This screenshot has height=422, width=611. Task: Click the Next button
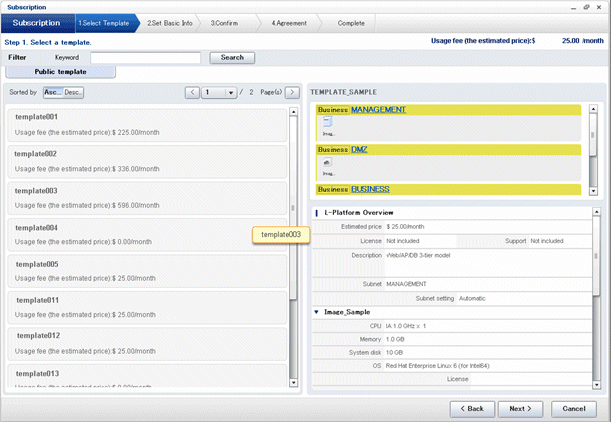tap(520, 409)
